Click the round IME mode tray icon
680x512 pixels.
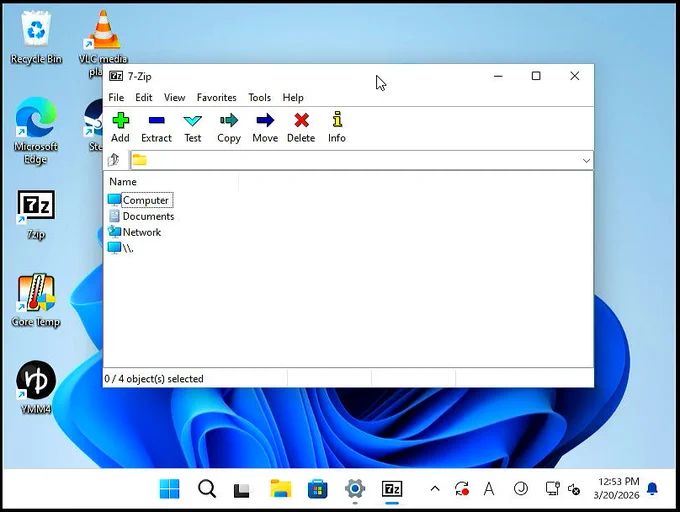(x=520, y=489)
